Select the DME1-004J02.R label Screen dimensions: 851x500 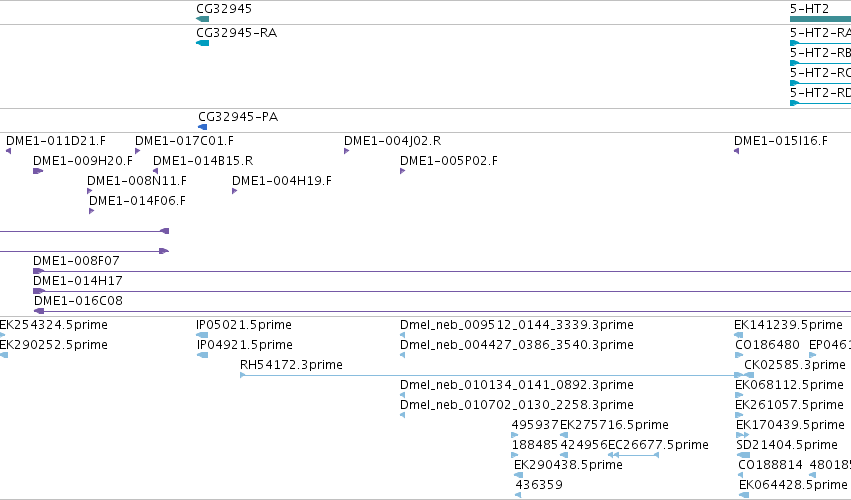tap(392, 141)
